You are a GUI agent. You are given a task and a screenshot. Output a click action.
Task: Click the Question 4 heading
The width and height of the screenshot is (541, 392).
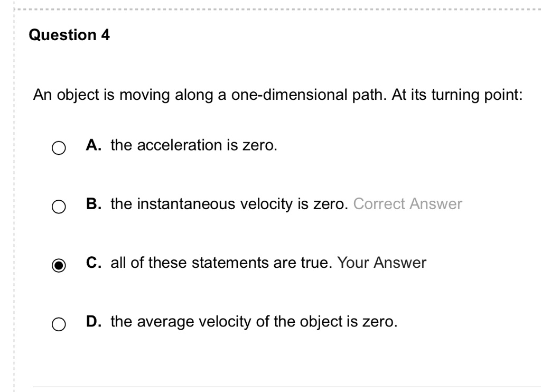pos(69,35)
